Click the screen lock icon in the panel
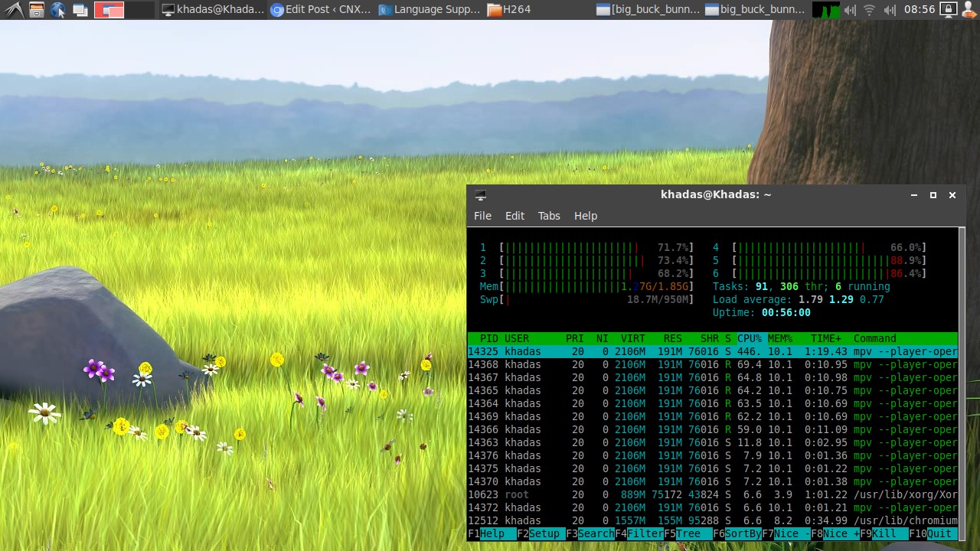Screen dimensions: 980x551 (948, 10)
